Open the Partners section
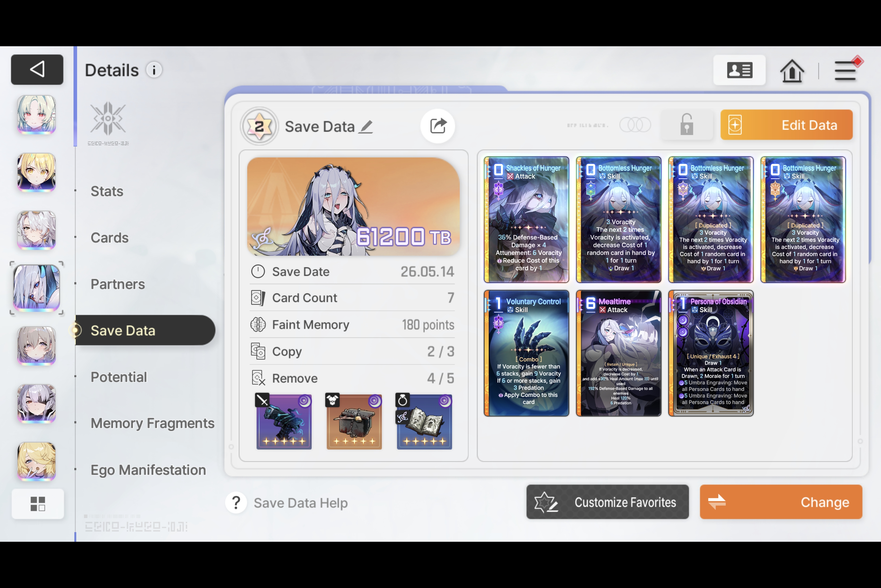881x588 pixels. click(x=118, y=284)
